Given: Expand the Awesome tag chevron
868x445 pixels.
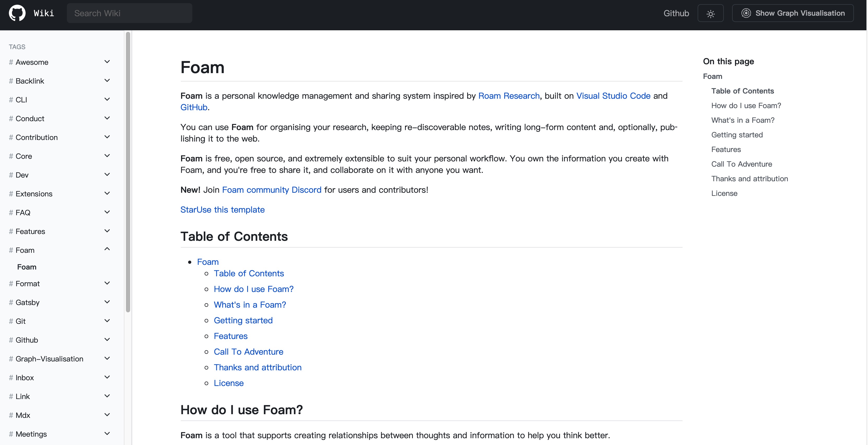Looking at the screenshot, I should tap(107, 62).
